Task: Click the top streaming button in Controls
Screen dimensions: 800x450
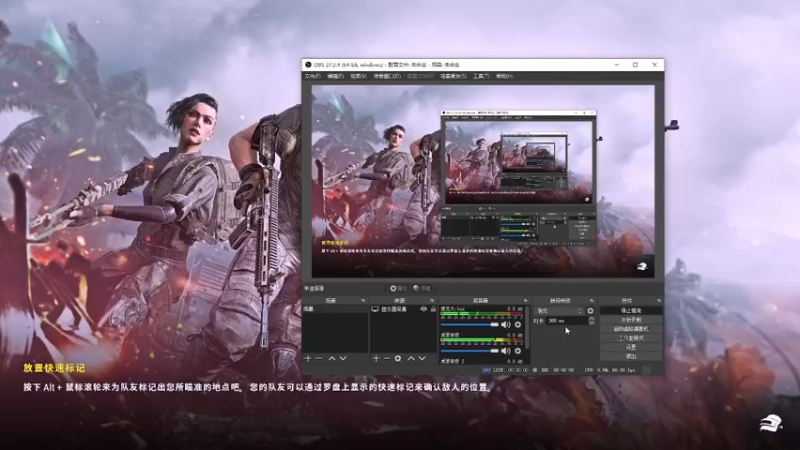Action: click(x=631, y=310)
